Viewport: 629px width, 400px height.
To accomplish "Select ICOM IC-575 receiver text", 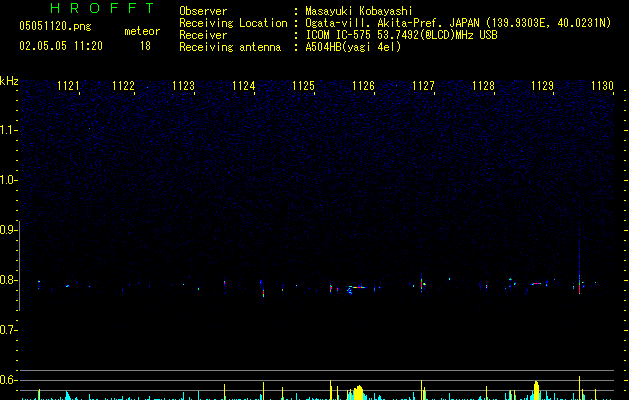I will click(x=401, y=35).
